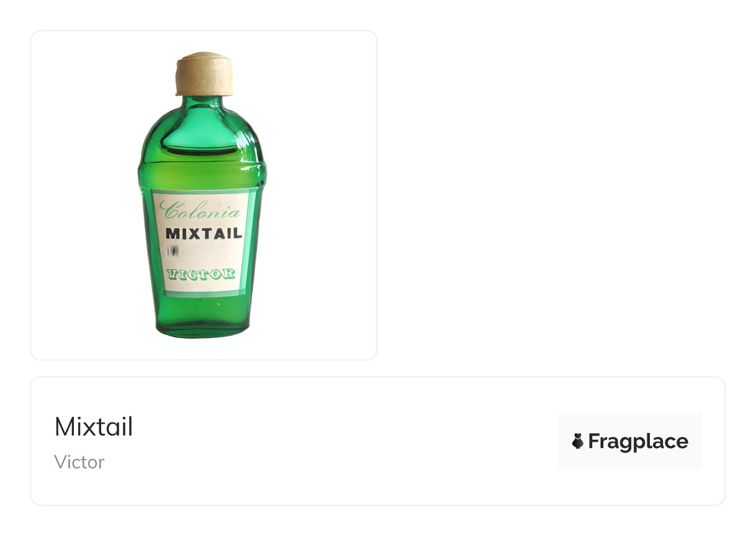Open the Fragplace marketplace button

(629, 441)
